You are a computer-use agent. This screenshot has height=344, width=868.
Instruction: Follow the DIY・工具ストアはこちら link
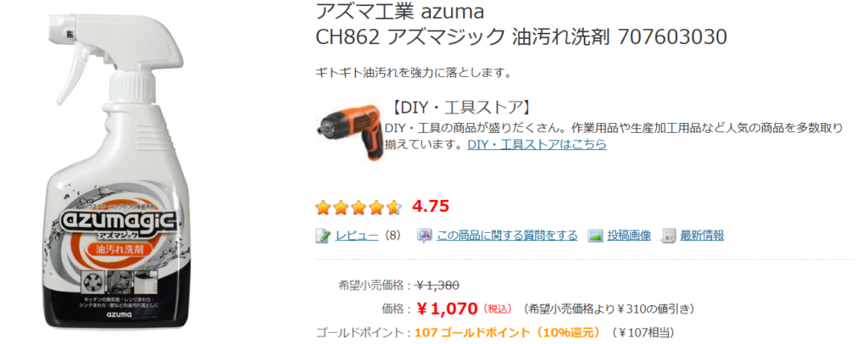point(537,144)
